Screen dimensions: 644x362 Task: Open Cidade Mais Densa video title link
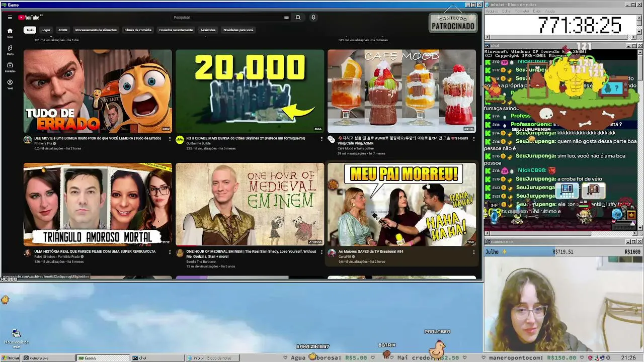coord(246,138)
